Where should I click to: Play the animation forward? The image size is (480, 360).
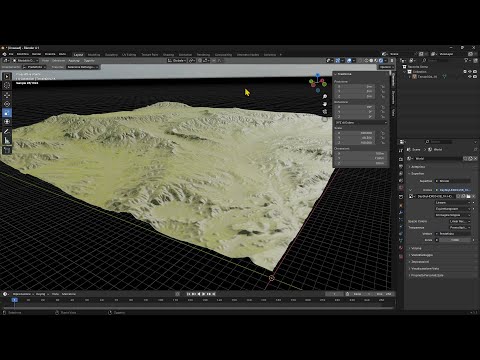point(204,294)
